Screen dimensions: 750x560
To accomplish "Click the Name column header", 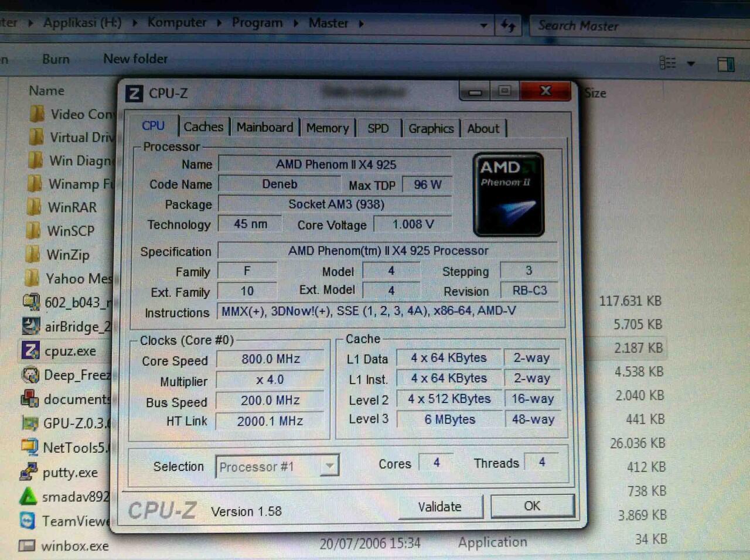I will tap(47, 91).
